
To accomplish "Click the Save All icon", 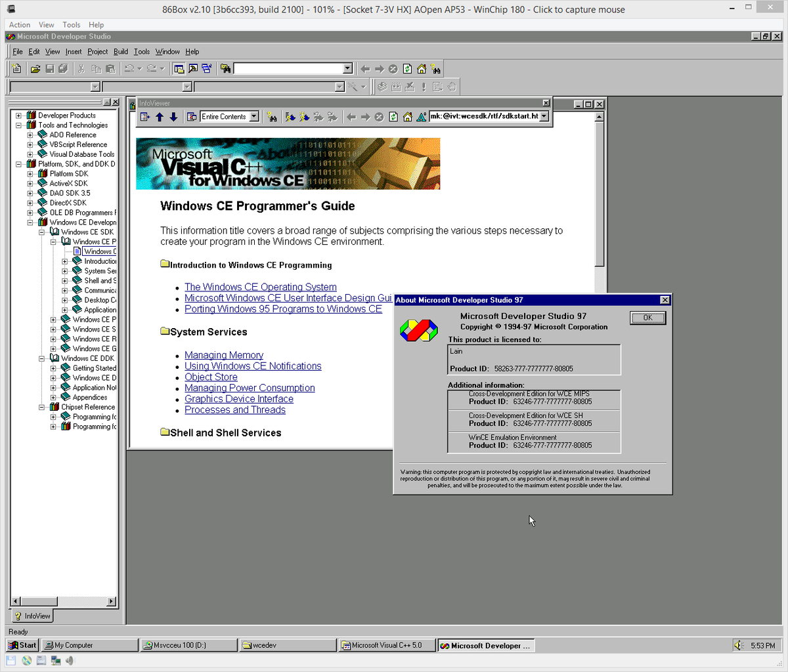I will pos(63,69).
